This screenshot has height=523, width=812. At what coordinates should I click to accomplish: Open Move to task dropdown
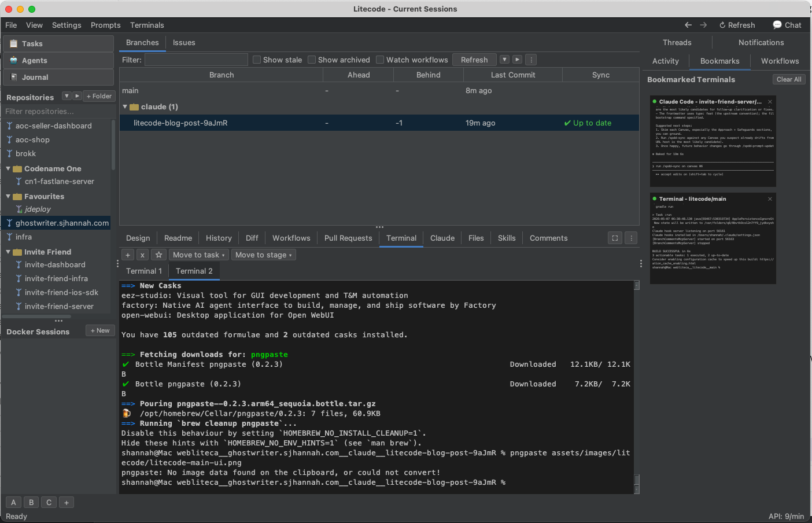pos(199,255)
